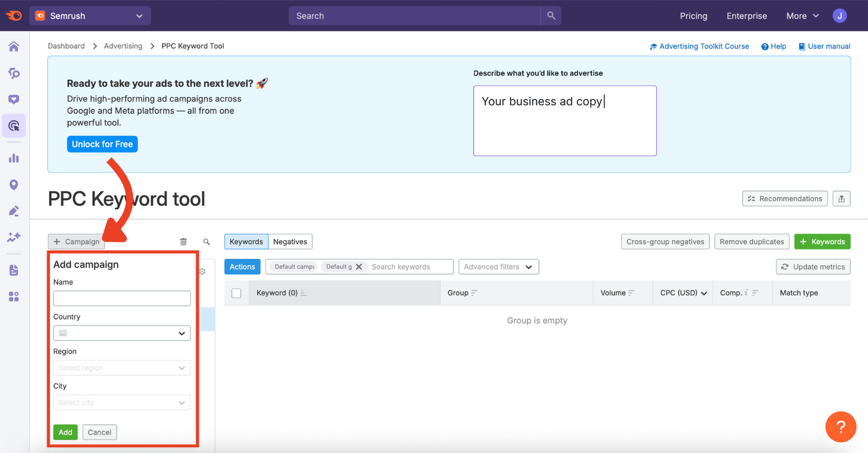868x453 pixels.
Task: Click Unlock for Free button
Action: pyautogui.click(x=103, y=144)
